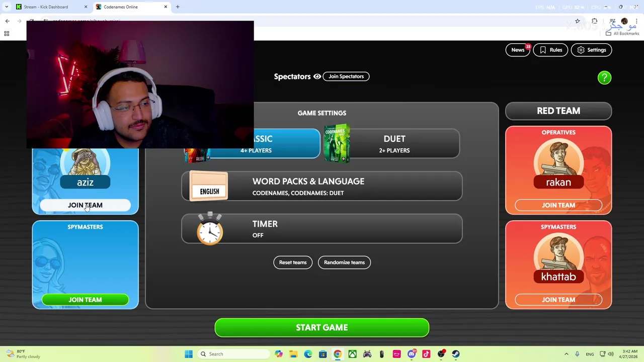Open TikTok from the taskbar

(x=426, y=354)
